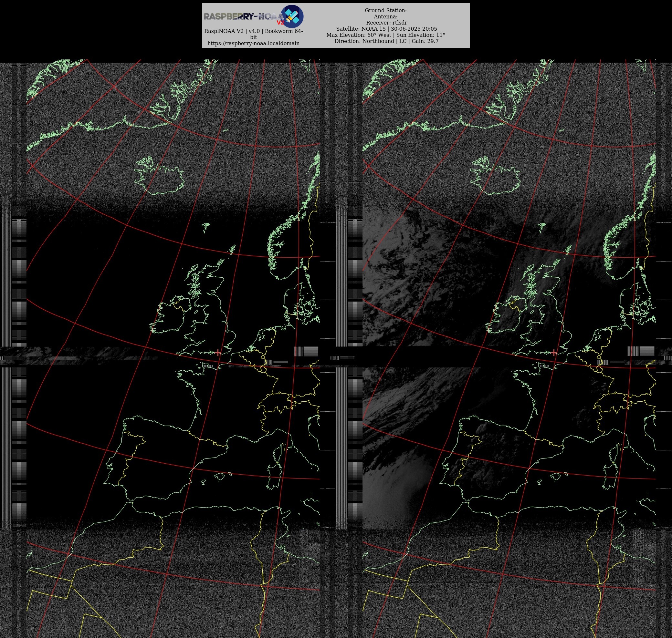Click the RASPBERRY-NOAA logo wordmark
This screenshot has width=672, height=638.
point(244,17)
